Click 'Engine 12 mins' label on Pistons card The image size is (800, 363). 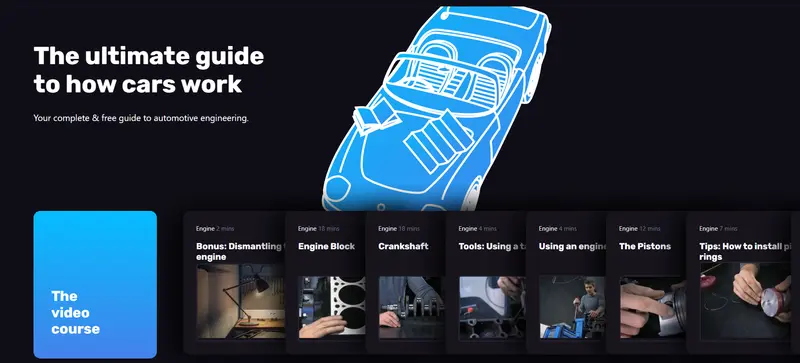click(x=640, y=229)
